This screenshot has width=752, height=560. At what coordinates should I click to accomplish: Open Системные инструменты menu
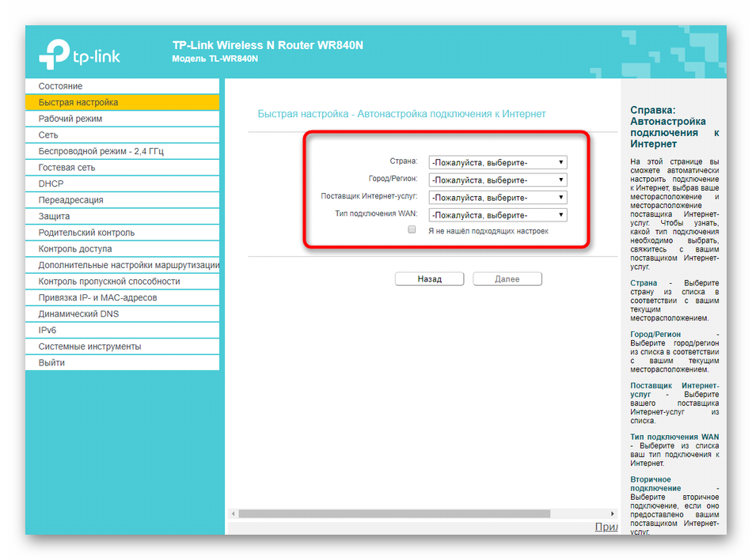coord(89,346)
